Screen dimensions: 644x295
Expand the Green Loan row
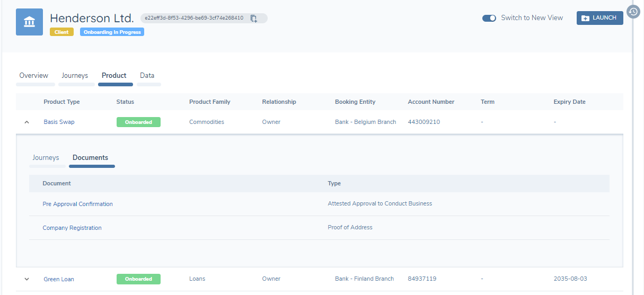(x=27, y=279)
